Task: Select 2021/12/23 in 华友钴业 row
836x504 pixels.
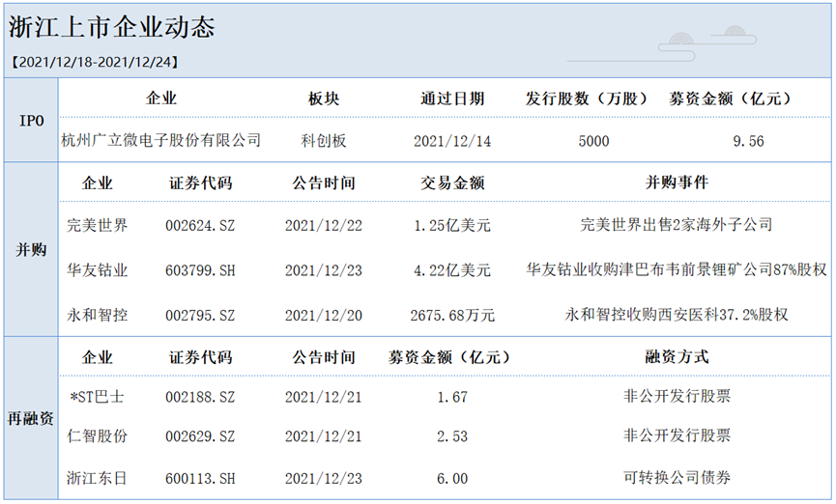Action: pyautogui.click(x=324, y=270)
